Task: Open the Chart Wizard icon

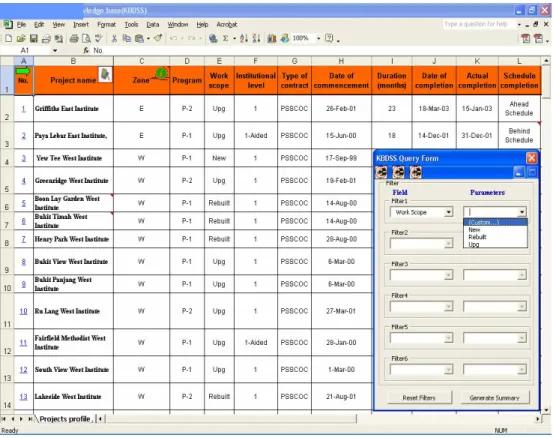Action: click(x=272, y=38)
